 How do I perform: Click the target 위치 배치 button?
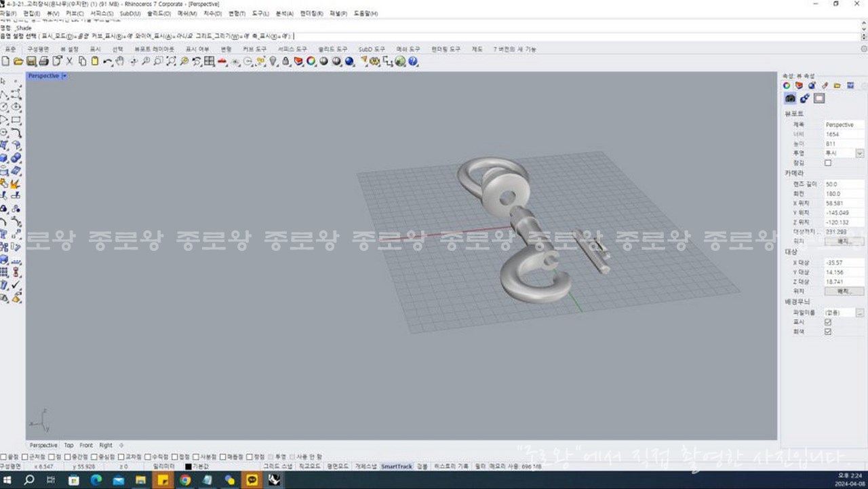(844, 291)
